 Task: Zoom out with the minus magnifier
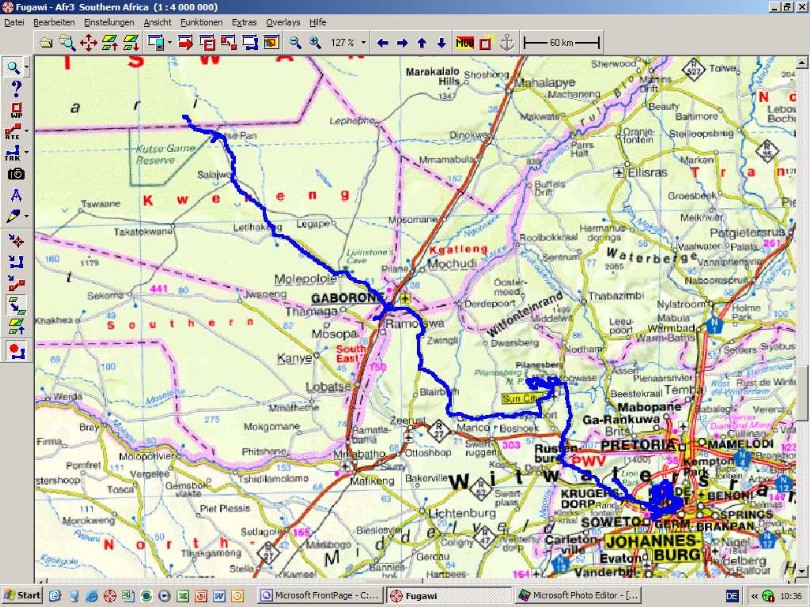[x=295, y=42]
